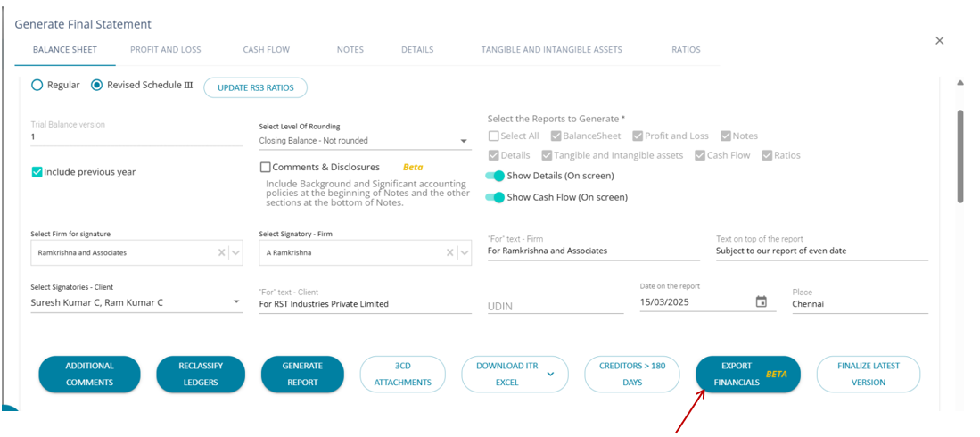
Task: Toggle Show Details on screen switch
Action: pyautogui.click(x=496, y=176)
